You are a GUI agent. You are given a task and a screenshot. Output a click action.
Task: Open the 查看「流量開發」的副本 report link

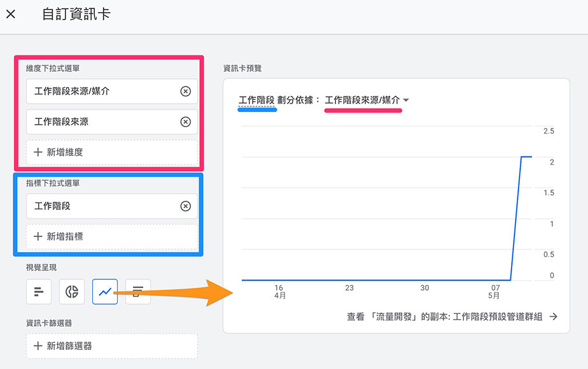pyautogui.click(x=444, y=316)
